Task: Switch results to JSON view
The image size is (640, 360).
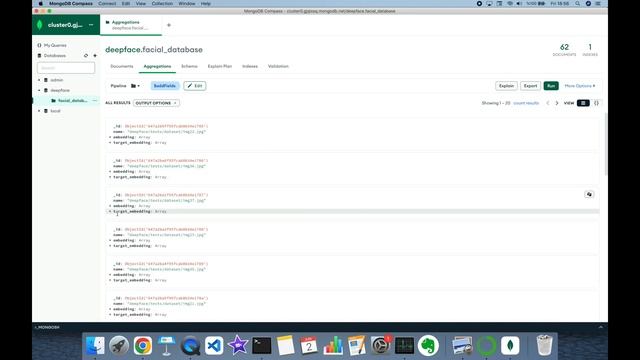Action: coord(596,103)
